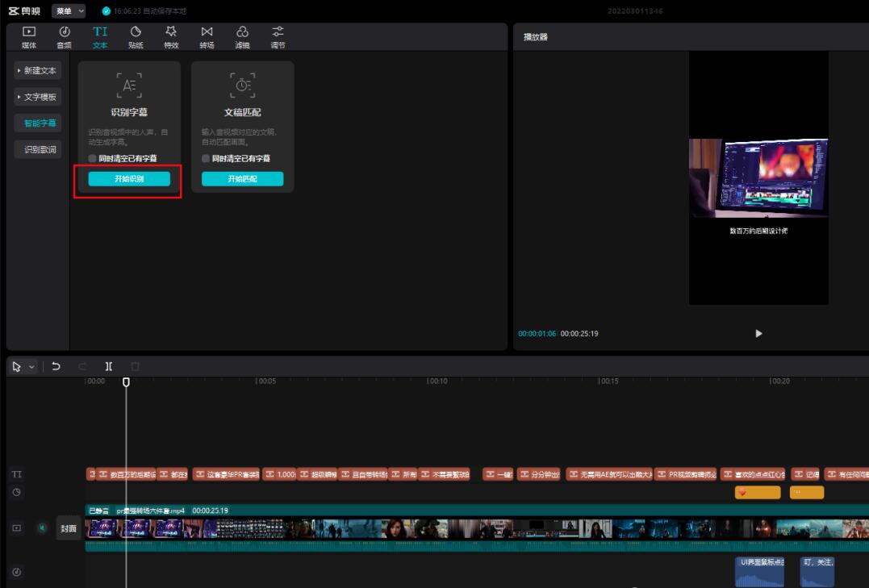Click the undo arrow icon
Image resolution: width=869 pixels, height=588 pixels.
point(56,366)
